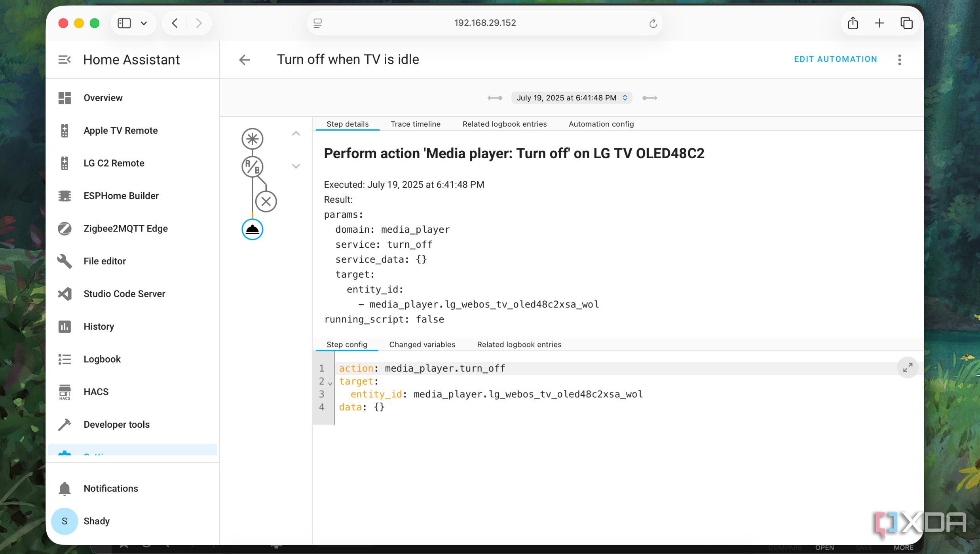The height and width of the screenshot is (554, 980).
Task: Open a new Safari tab
Action: pos(879,23)
